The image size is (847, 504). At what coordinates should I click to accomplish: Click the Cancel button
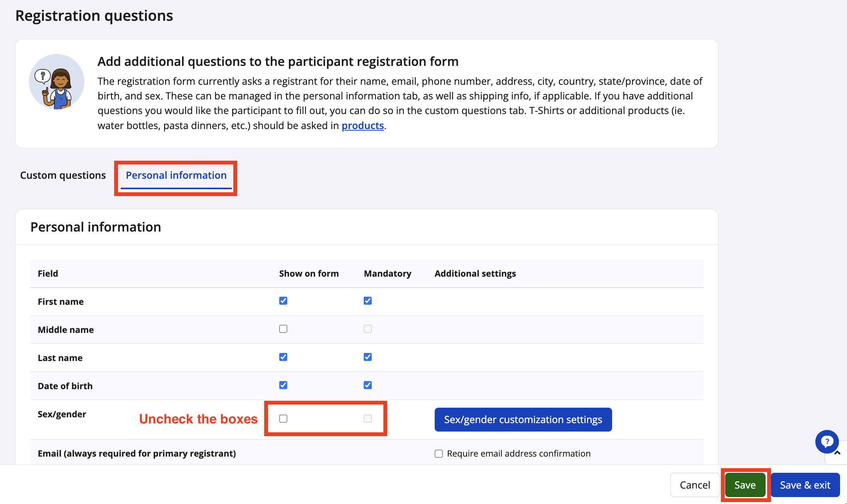[695, 485]
